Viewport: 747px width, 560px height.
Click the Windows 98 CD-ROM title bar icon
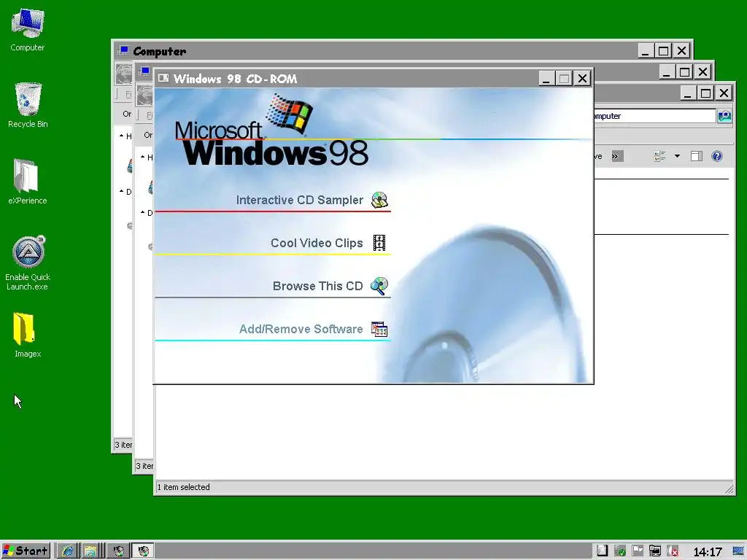(163, 78)
